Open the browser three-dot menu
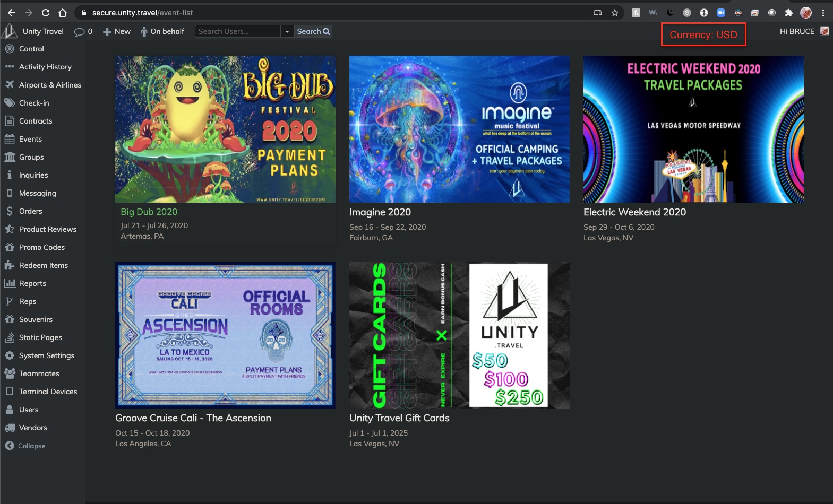The width and height of the screenshot is (833, 504). point(823,13)
